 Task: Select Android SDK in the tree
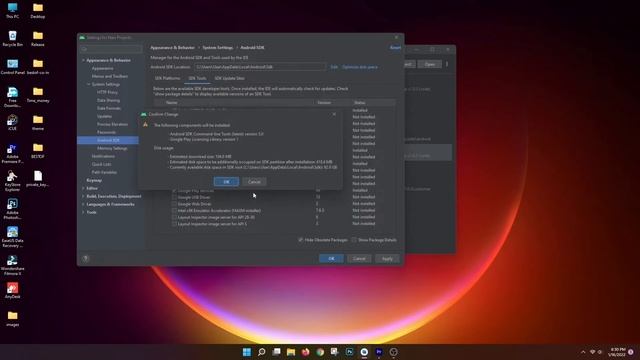[x=108, y=140]
